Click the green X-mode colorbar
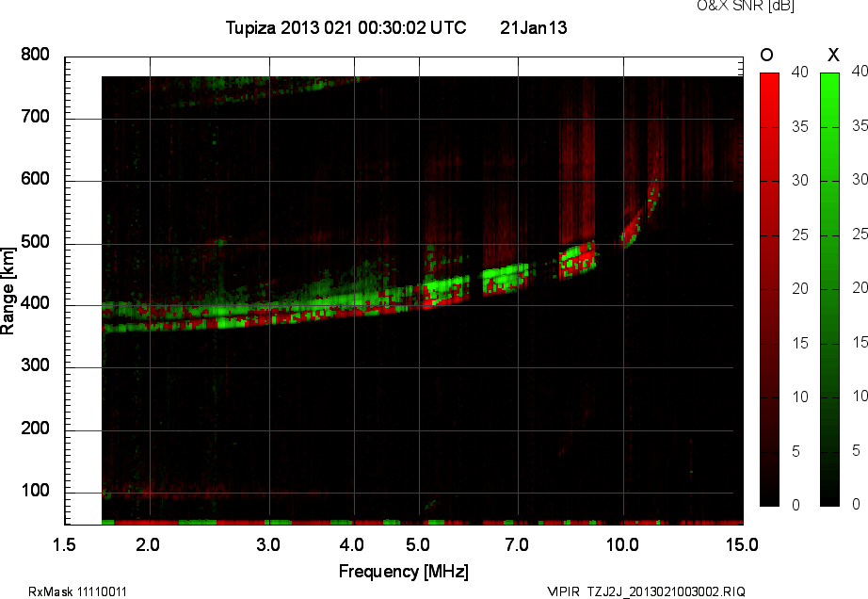The height and width of the screenshot is (599, 868). (x=829, y=289)
